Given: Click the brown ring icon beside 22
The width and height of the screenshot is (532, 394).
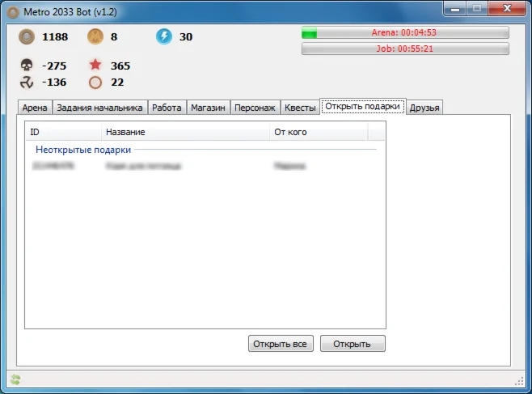Looking at the screenshot, I should (x=95, y=83).
